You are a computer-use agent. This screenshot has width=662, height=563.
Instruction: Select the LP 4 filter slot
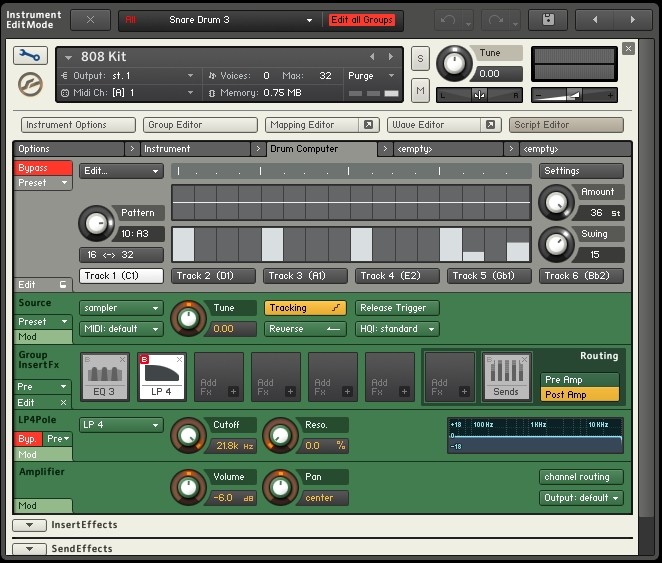pos(161,377)
